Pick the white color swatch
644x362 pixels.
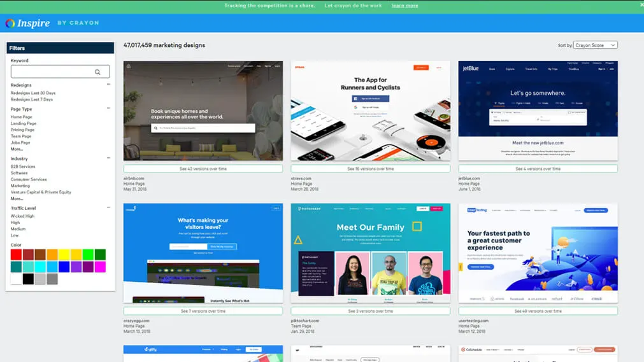pos(16,279)
